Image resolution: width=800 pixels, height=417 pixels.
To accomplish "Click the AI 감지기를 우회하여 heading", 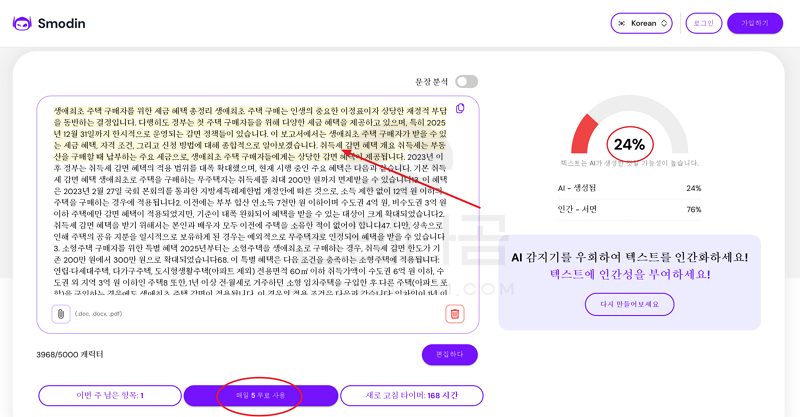I will (x=630, y=257).
